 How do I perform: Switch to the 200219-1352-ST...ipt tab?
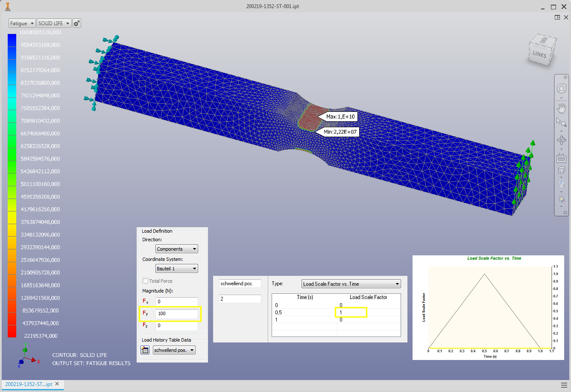click(29, 384)
